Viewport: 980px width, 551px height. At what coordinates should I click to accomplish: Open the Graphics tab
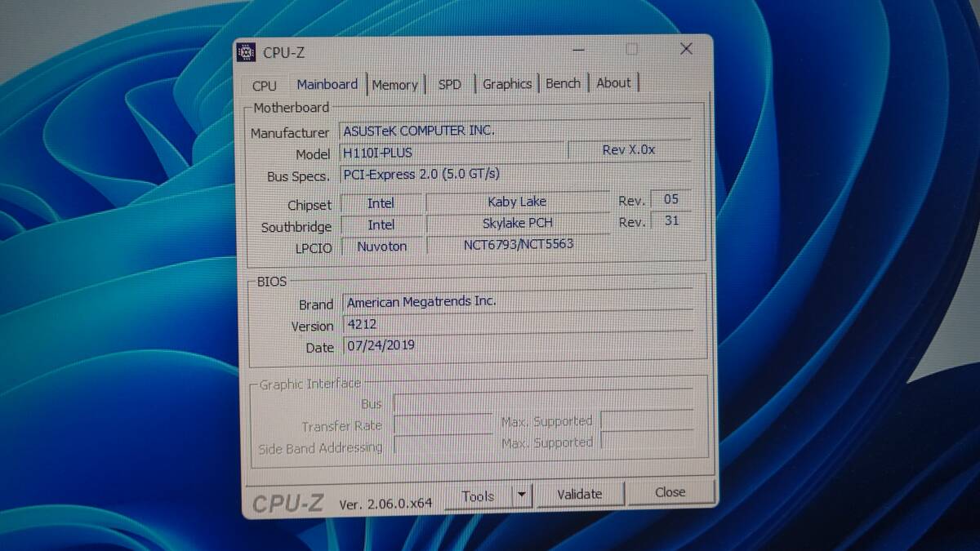click(506, 83)
